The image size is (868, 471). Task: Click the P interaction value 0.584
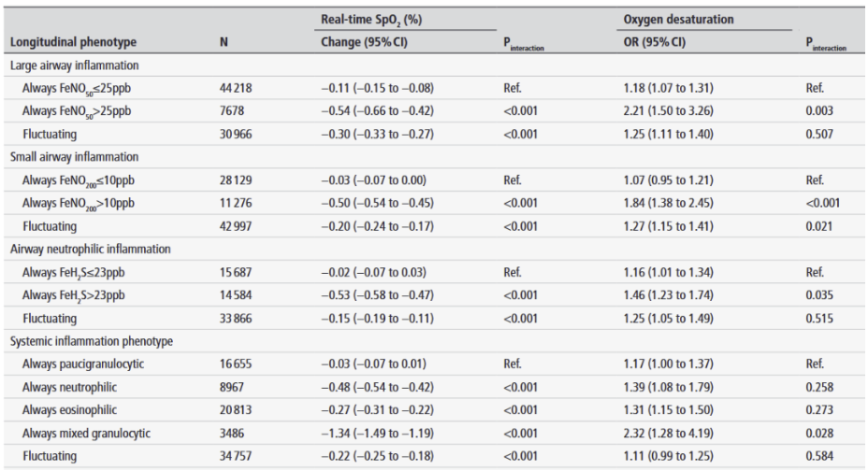[815, 454]
